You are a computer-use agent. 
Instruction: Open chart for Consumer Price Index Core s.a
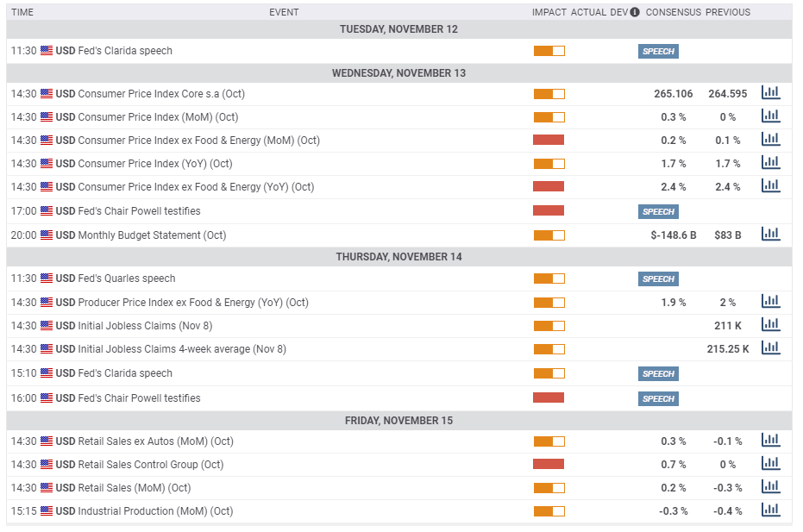click(x=770, y=92)
